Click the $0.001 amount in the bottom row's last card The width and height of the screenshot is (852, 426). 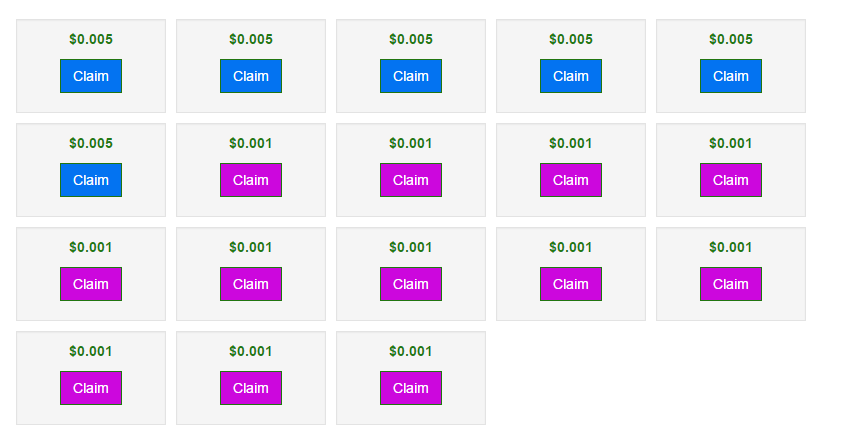pyautogui.click(x=411, y=351)
